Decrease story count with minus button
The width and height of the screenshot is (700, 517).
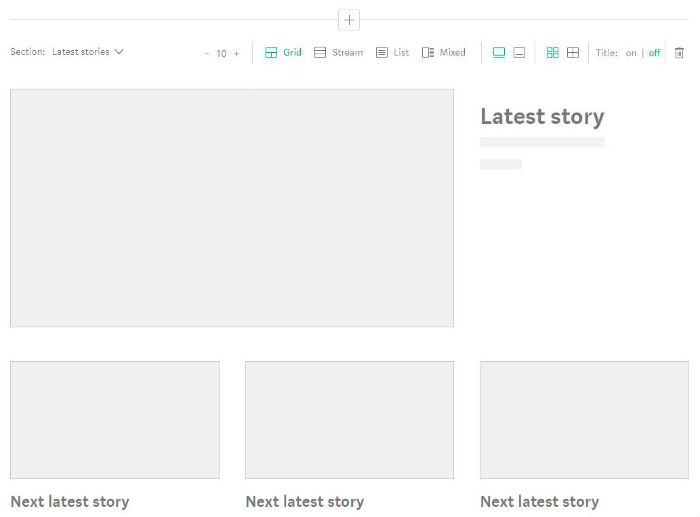207,54
